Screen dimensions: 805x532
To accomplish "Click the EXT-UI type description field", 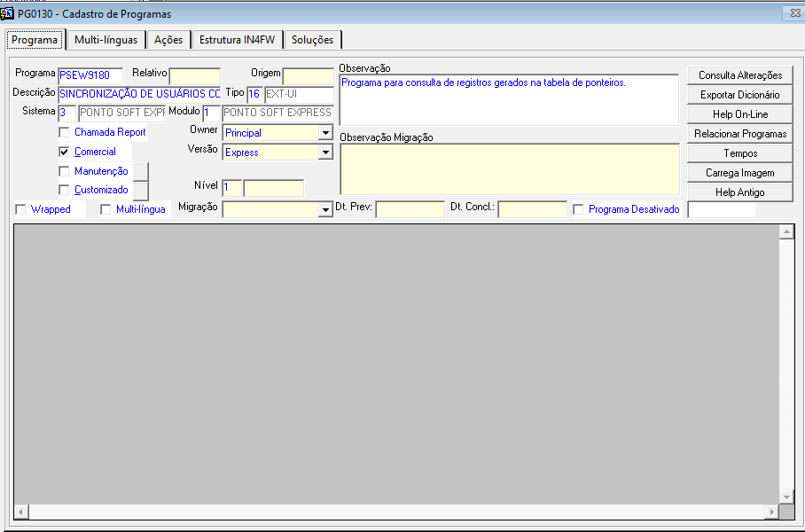I will tap(299, 95).
